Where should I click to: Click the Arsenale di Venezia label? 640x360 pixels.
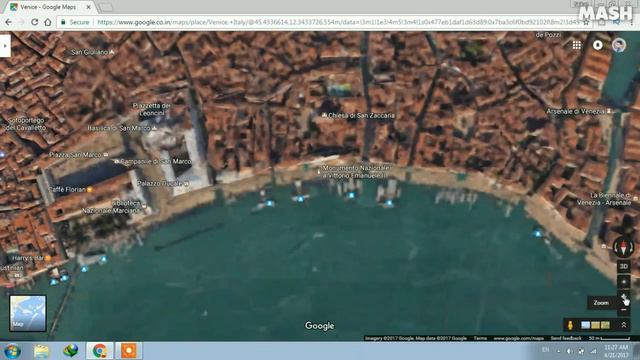click(578, 111)
